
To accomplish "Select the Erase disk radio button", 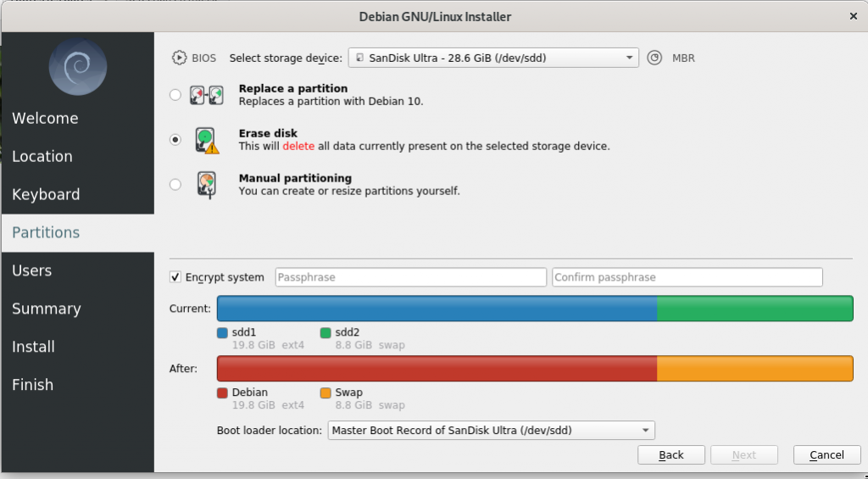I will (175, 140).
